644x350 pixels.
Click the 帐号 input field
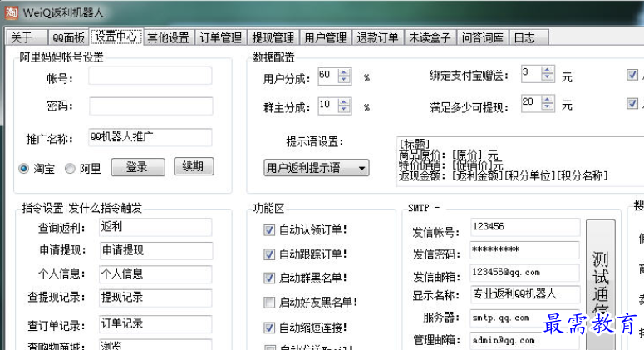150,76
